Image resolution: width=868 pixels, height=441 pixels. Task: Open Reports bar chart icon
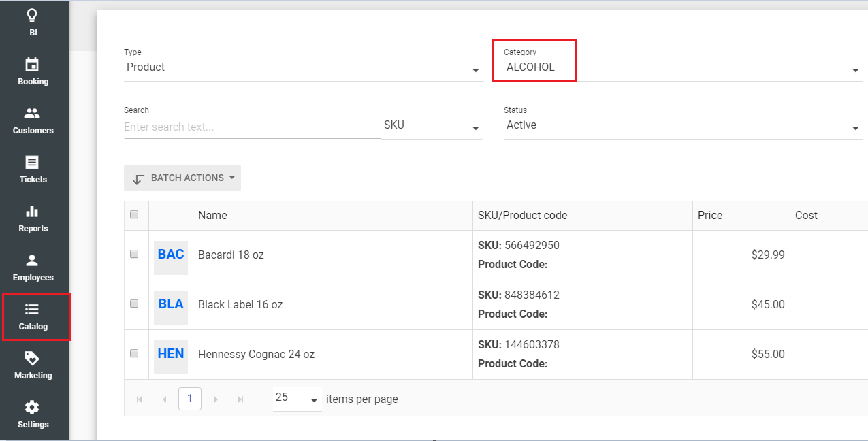32,212
